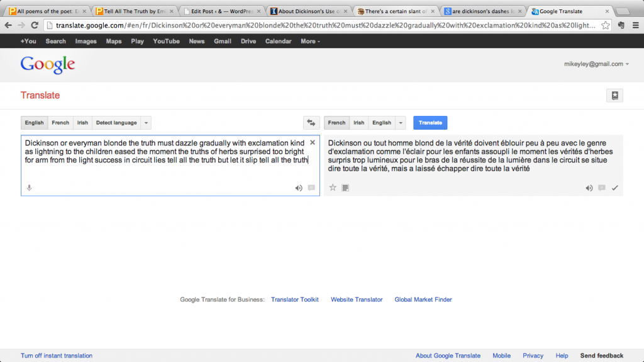Rate the translation with checkmark icon
This screenshot has height=362, width=644.
pos(615,188)
